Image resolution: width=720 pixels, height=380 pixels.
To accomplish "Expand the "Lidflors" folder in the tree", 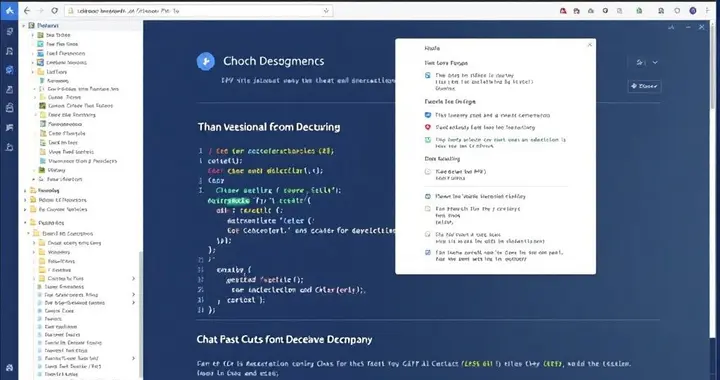I will click(x=33, y=72).
